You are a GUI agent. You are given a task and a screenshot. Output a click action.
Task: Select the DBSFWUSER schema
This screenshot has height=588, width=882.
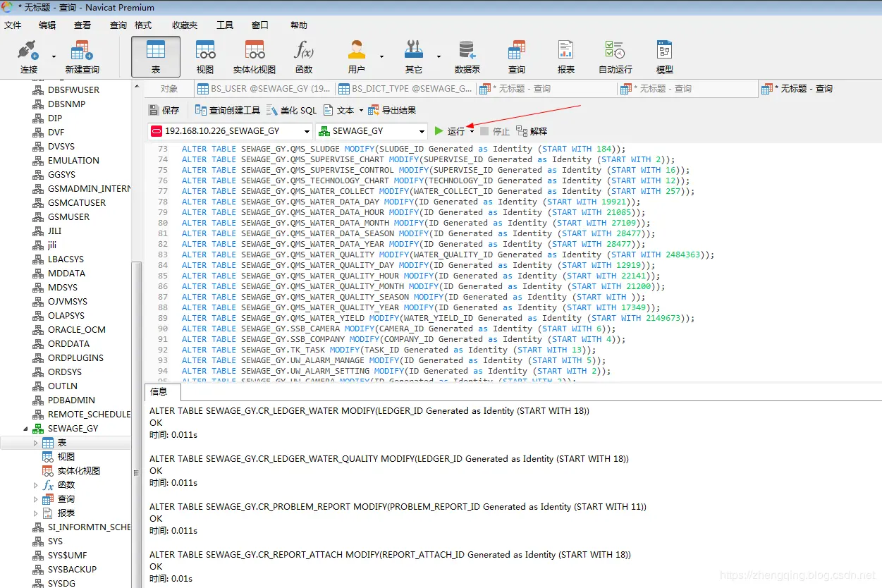pos(73,90)
